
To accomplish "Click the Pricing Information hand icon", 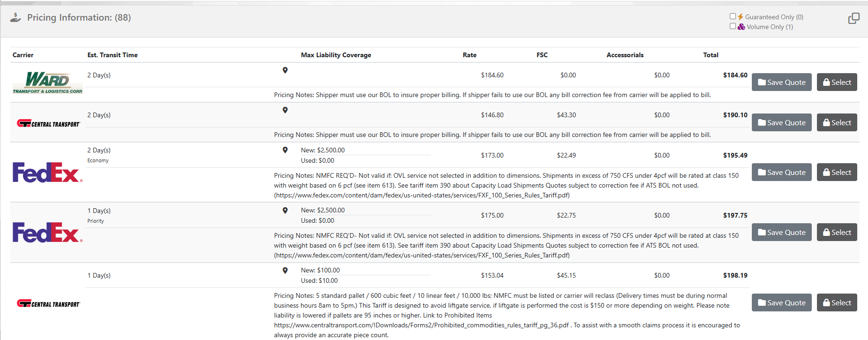I will pyautogui.click(x=16, y=18).
